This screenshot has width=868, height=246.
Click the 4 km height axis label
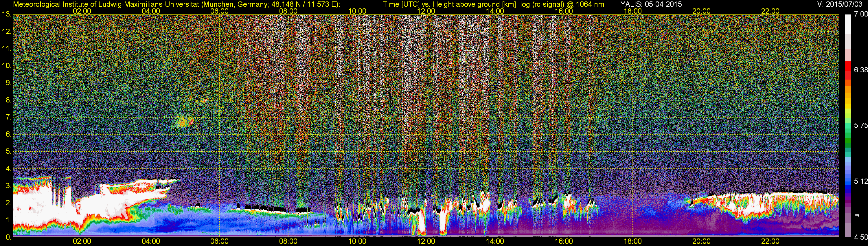coord(8,169)
